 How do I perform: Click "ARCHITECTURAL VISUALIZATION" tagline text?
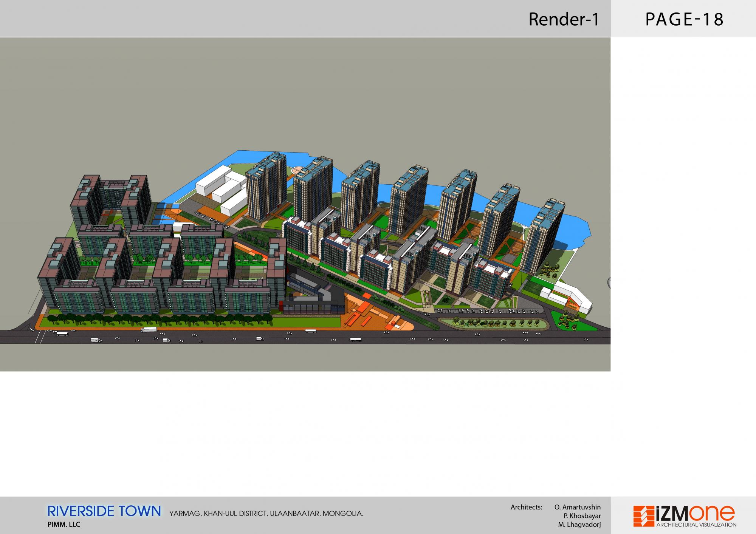(x=696, y=525)
